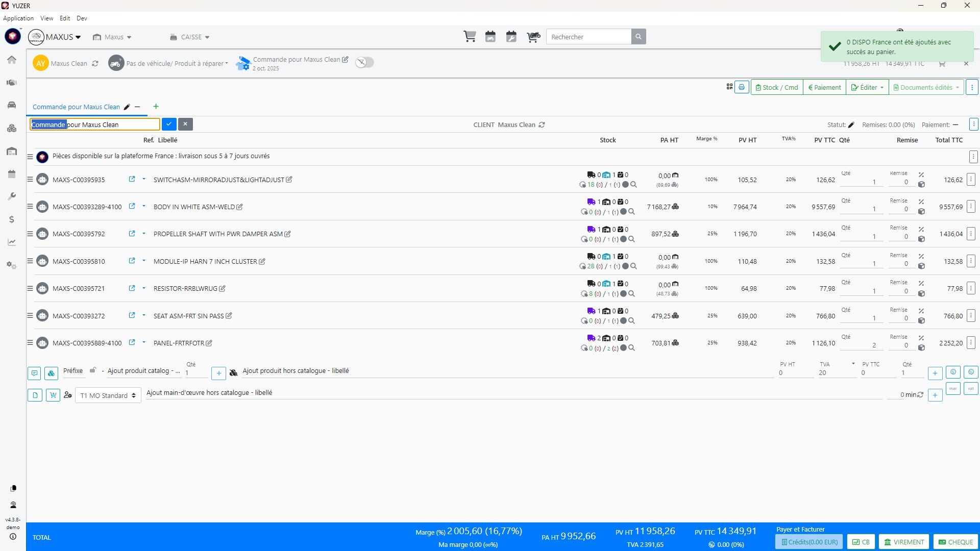This screenshot has width=980, height=551.
Task: Open the Application menu
Action: tap(18, 18)
